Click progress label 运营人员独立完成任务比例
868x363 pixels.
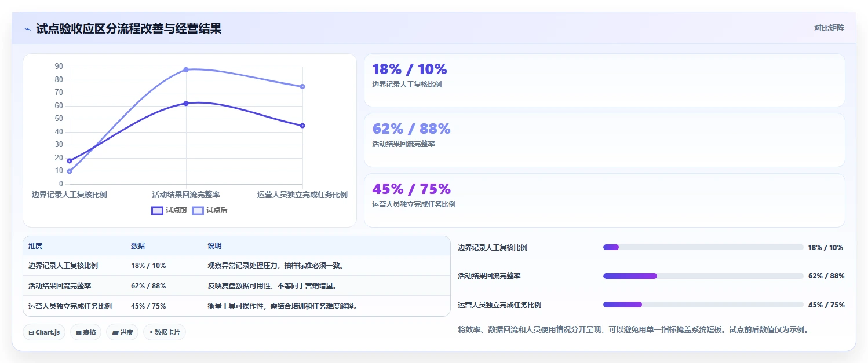(x=499, y=305)
